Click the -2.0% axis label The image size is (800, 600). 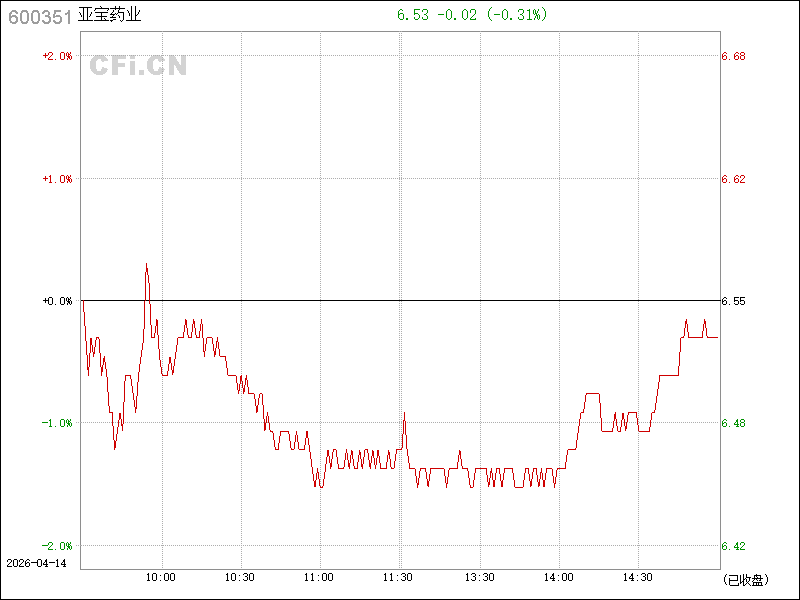[x=57, y=546]
